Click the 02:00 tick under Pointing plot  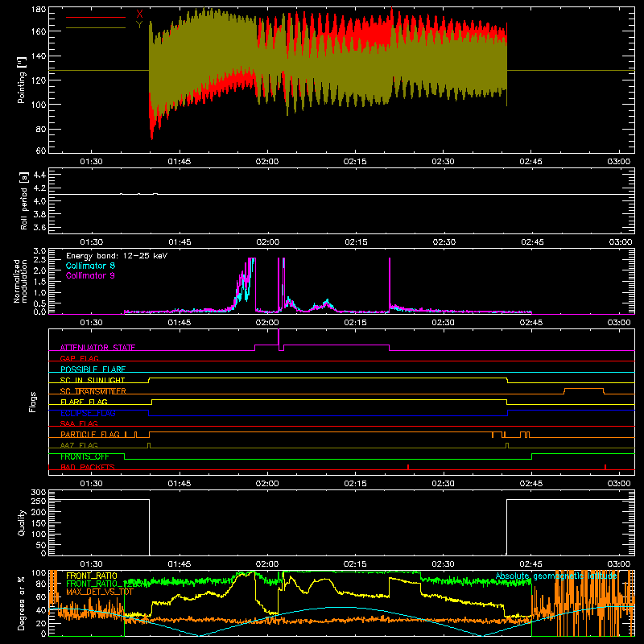267,162
